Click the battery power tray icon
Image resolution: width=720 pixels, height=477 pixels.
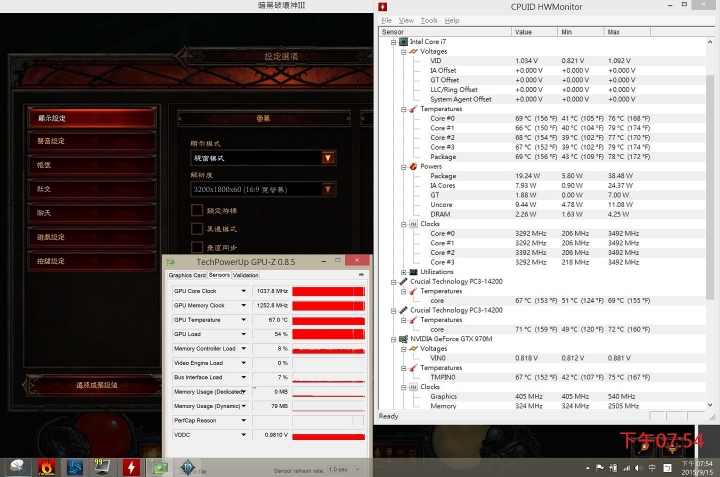[x=613, y=468]
